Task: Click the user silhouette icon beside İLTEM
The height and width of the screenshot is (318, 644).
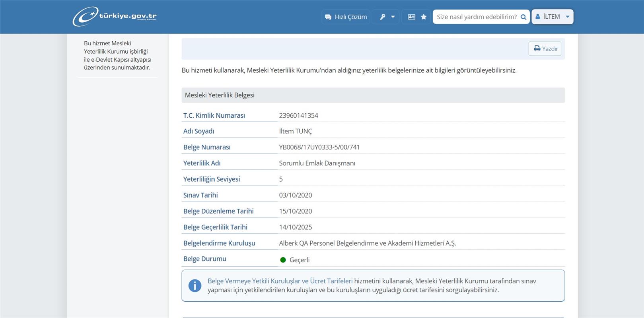Action: tap(538, 17)
